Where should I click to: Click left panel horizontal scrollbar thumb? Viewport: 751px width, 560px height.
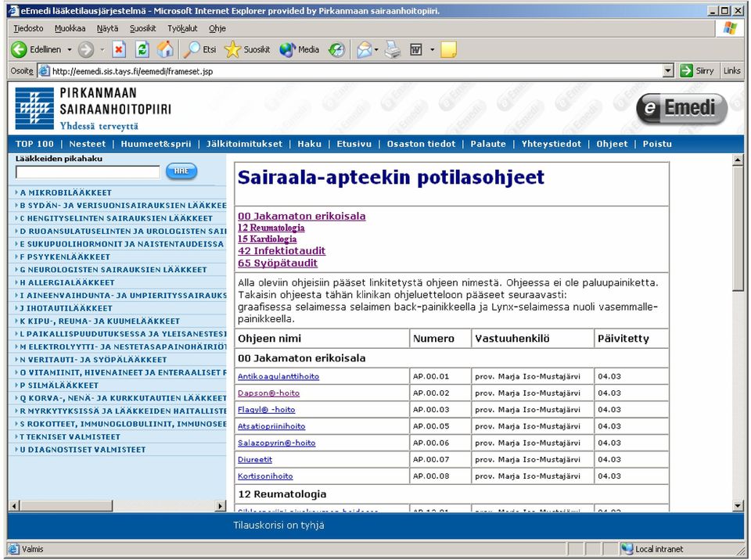tap(66, 505)
